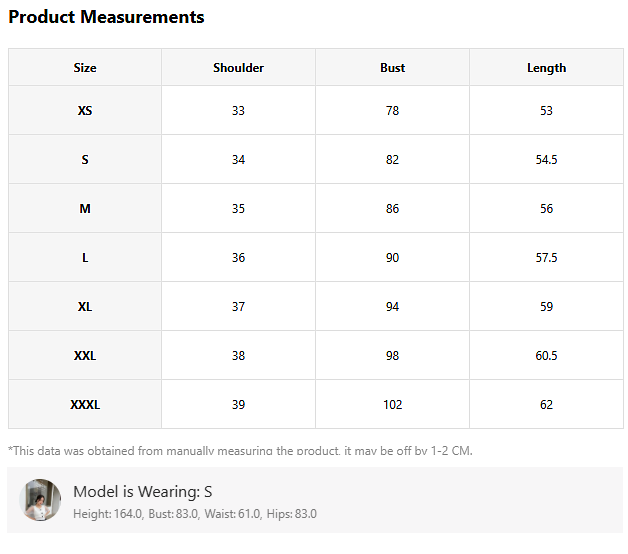The height and width of the screenshot is (554, 628).
Task: Click the manual measurement disclaimer note
Action: click(x=240, y=450)
